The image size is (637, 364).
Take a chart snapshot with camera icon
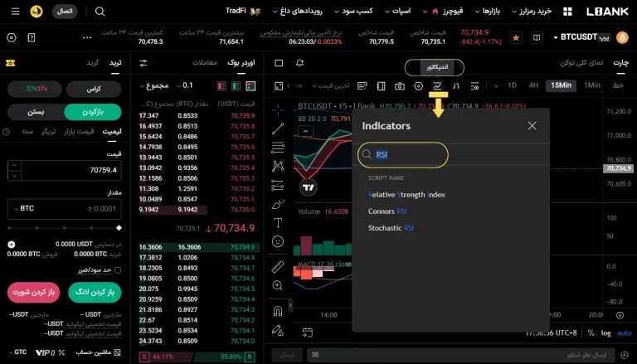(400, 85)
